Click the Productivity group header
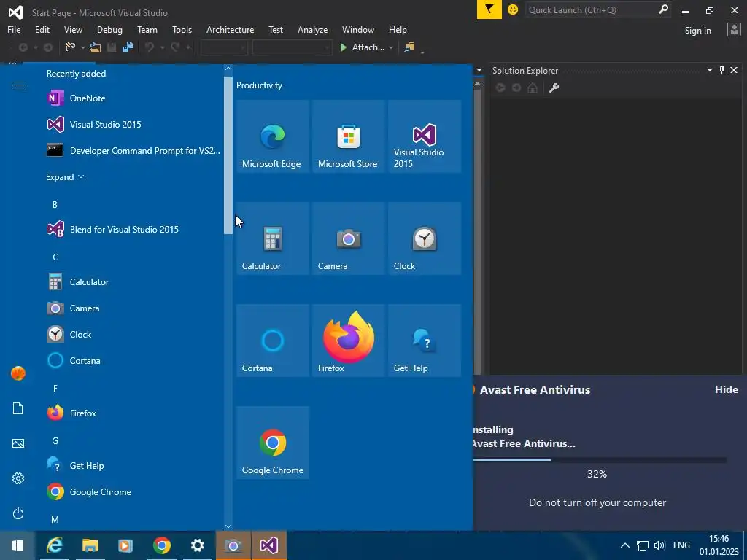 (259, 85)
